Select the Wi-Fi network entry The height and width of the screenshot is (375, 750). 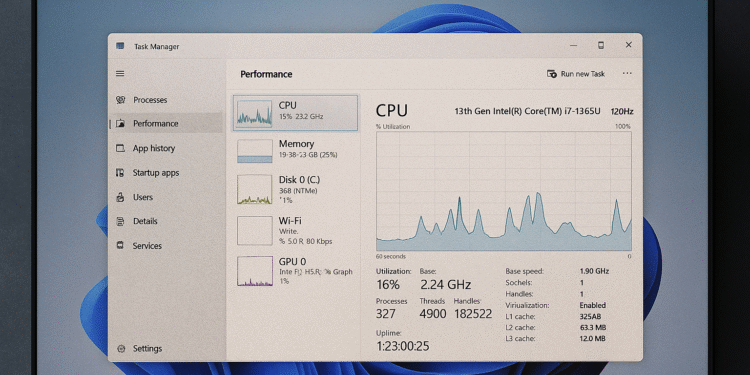point(295,230)
